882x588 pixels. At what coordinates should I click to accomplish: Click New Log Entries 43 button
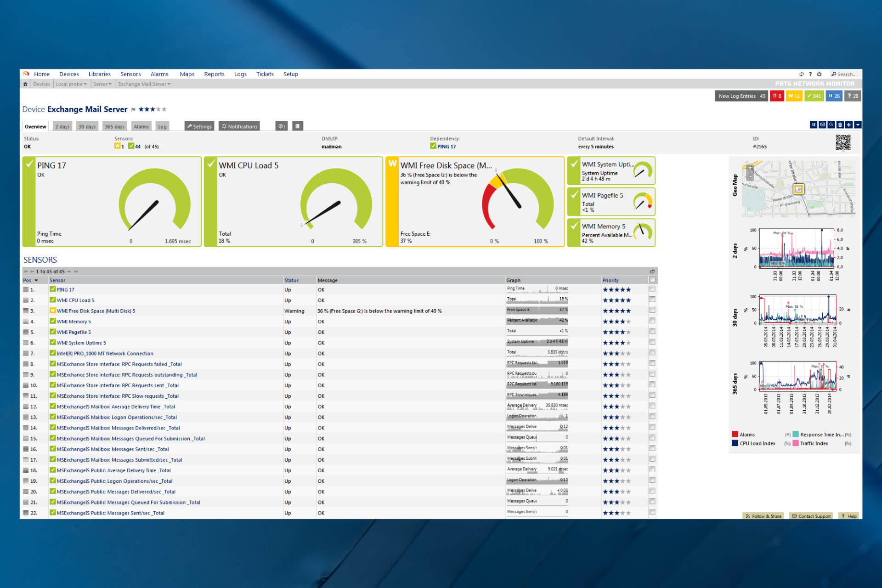[x=741, y=96]
